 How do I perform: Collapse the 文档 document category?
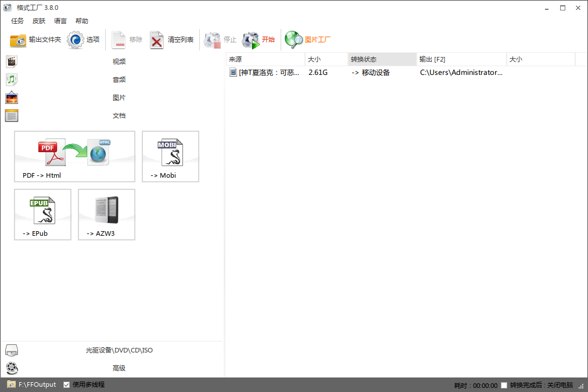(119, 116)
